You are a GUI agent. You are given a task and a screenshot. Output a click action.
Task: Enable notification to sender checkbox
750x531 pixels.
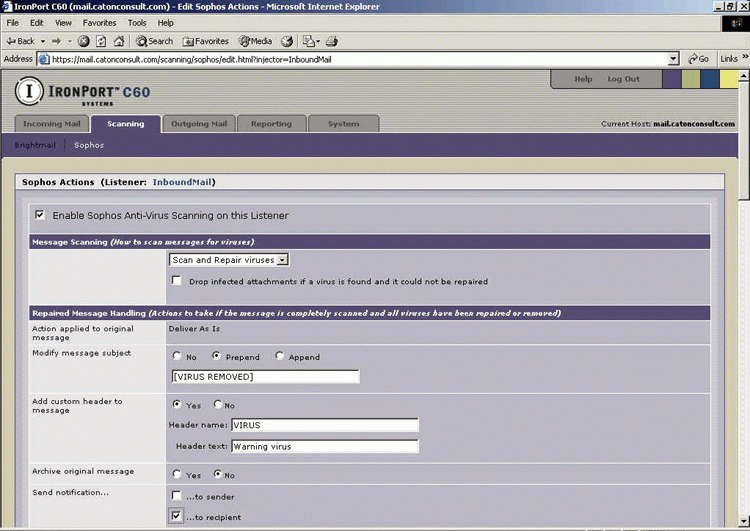pyautogui.click(x=176, y=496)
